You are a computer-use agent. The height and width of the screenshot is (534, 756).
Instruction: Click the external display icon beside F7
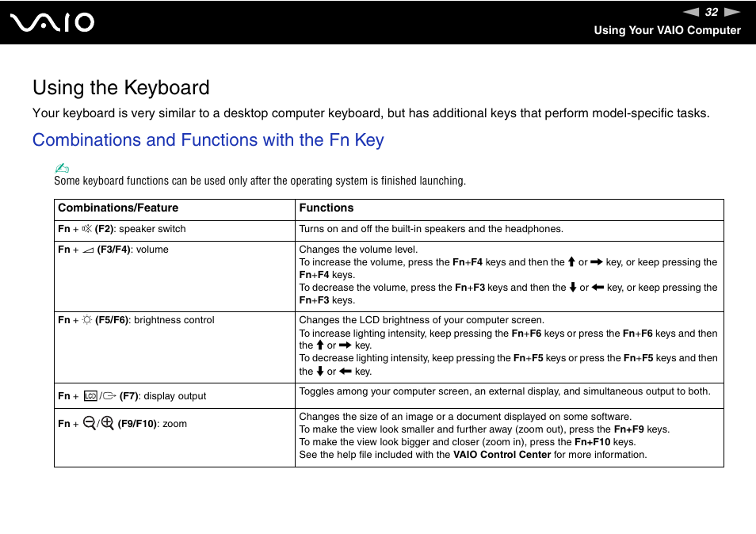(109, 396)
